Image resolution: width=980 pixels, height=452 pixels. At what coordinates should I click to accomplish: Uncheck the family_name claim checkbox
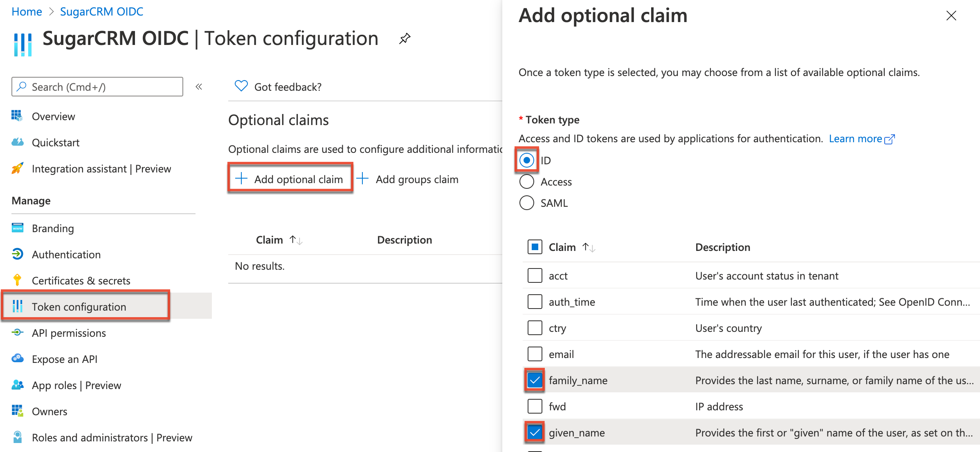(x=535, y=380)
